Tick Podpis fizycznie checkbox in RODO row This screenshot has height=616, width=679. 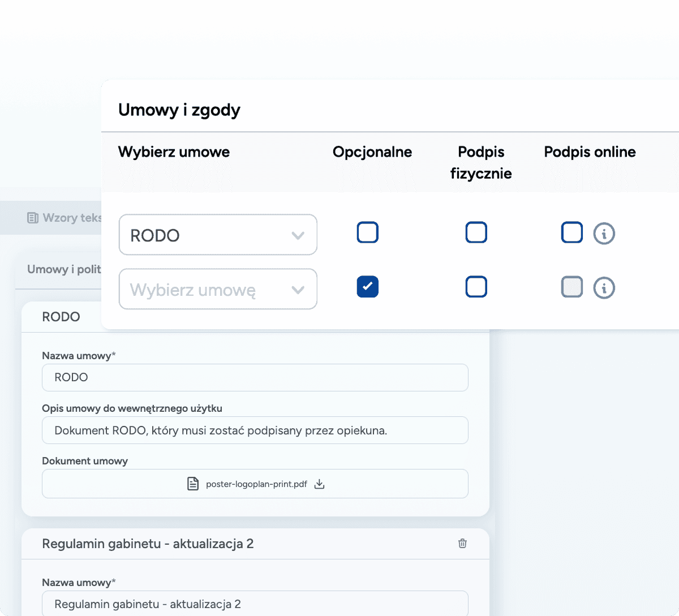click(476, 232)
